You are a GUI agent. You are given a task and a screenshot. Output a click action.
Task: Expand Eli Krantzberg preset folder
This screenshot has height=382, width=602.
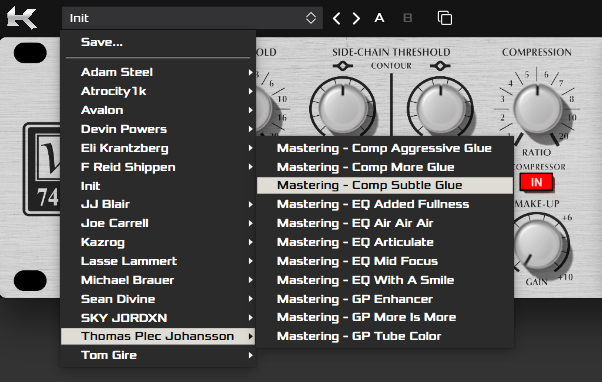158,148
